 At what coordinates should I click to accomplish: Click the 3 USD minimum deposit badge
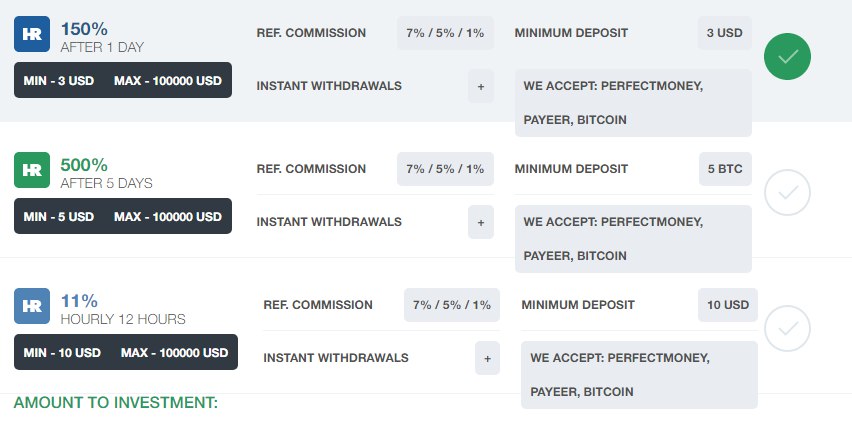(724, 33)
